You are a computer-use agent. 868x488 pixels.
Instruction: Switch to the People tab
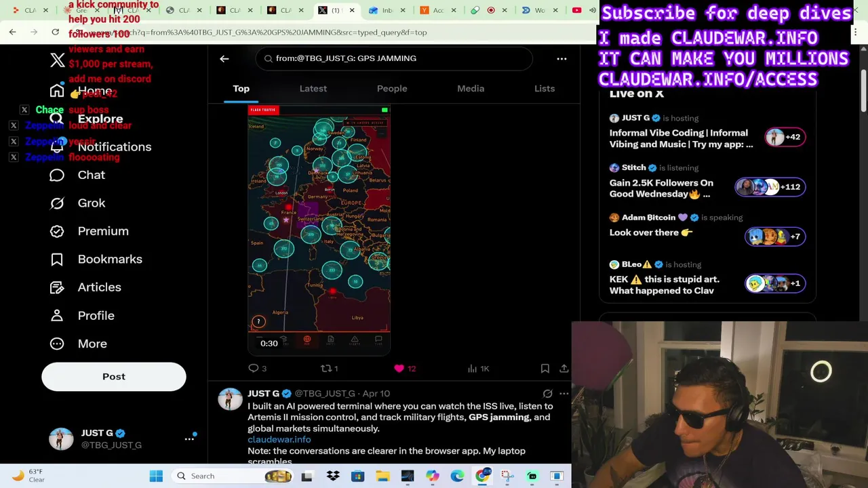click(392, 89)
